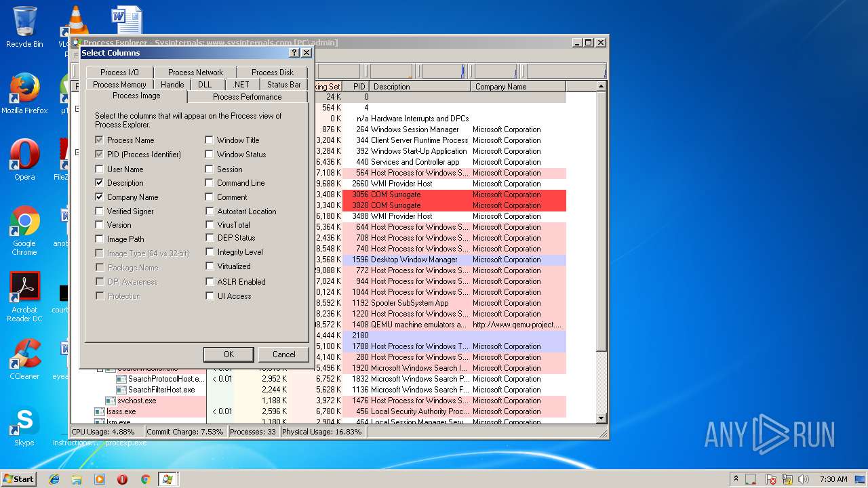The width and height of the screenshot is (868, 488).
Task: Open the Windows Start menu
Action: (x=18, y=479)
